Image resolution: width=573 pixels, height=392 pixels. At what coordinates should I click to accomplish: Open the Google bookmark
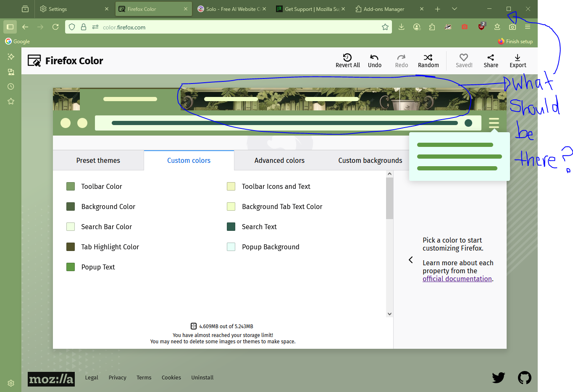[17, 41]
